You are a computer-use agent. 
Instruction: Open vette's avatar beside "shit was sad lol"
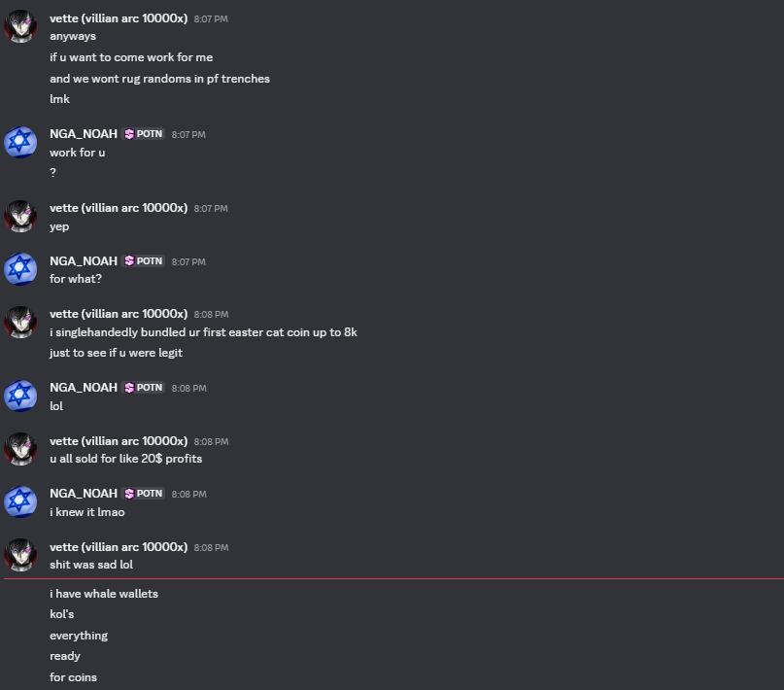[x=20, y=555]
